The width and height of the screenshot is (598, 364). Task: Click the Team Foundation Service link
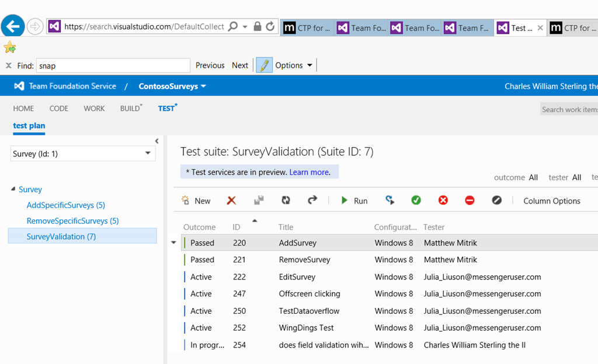tap(72, 86)
